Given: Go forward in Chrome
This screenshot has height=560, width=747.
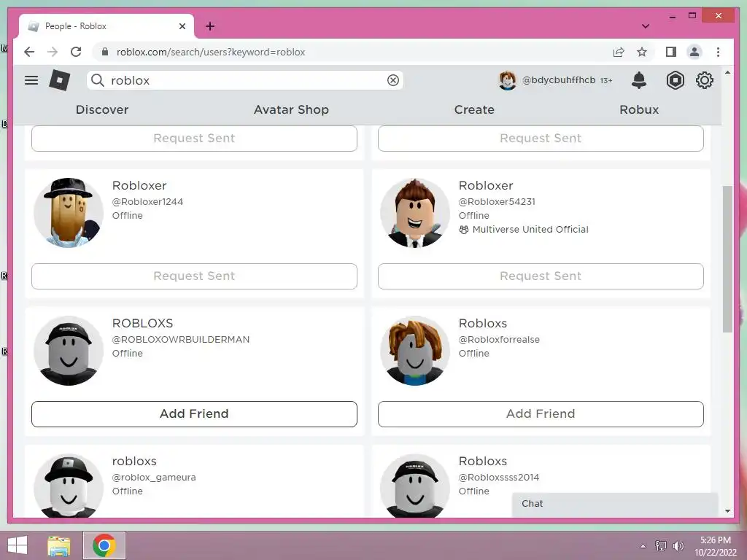Looking at the screenshot, I should coord(53,52).
